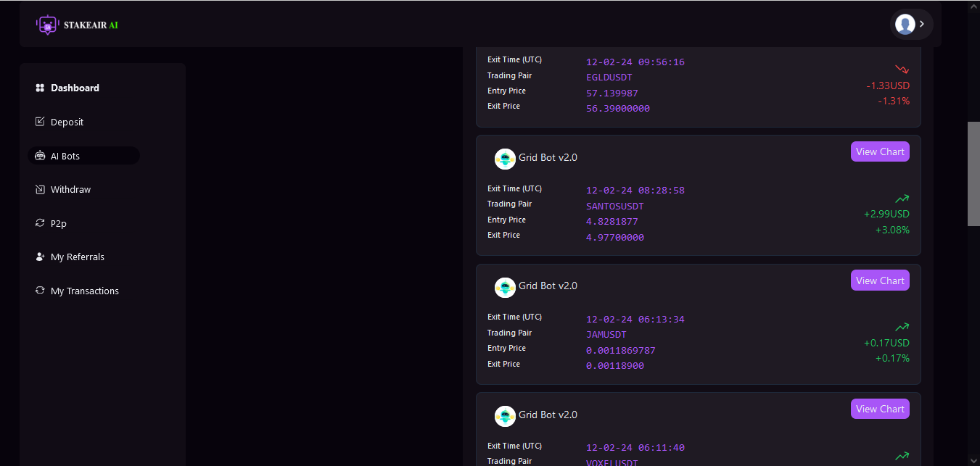
Task: View Chart for the SANTOSUSDT trade
Action: [880, 151]
